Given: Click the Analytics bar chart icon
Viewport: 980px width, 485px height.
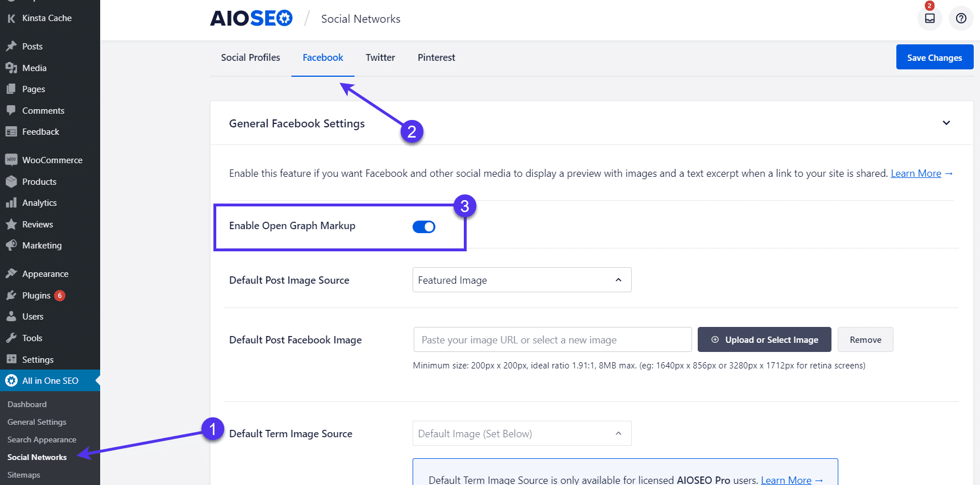Looking at the screenshot, I should click(11, 203).
